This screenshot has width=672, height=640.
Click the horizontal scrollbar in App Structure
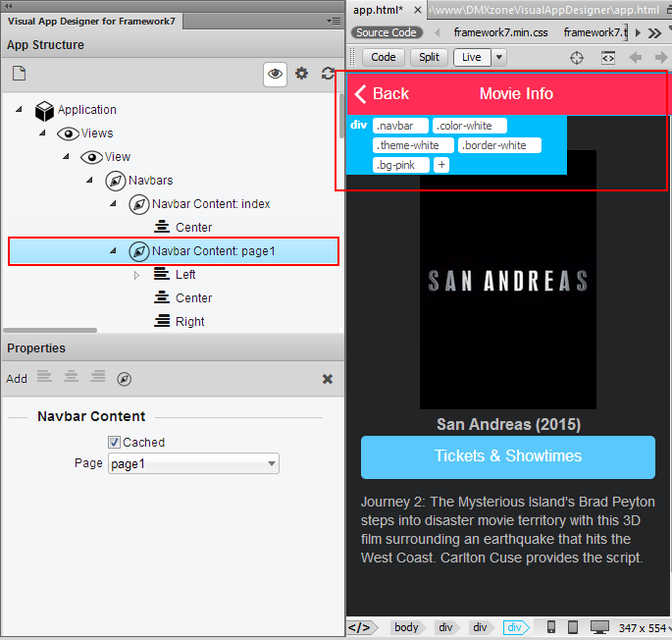coord(50,330)
